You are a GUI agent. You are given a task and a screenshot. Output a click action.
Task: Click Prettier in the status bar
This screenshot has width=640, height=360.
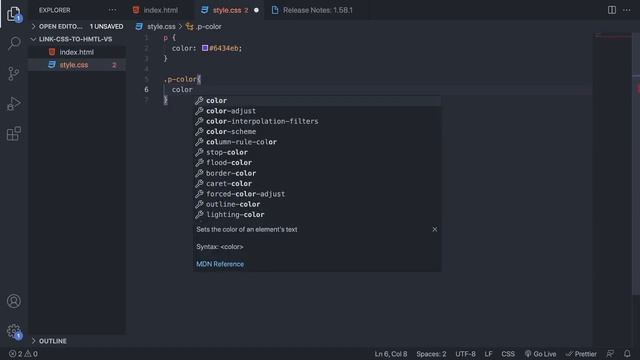(581, 354)
